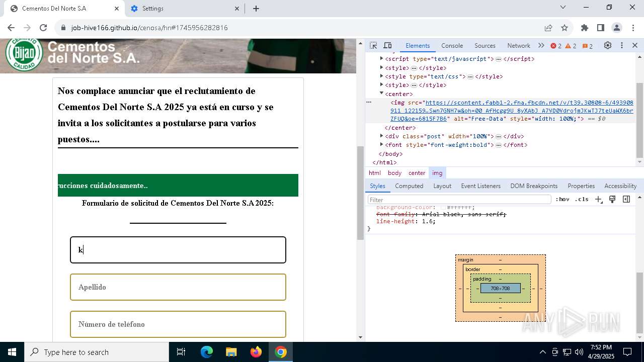Screen dimensions: 644x362
Task: Expand the script type text/javascript node
Action: (x=382, y=59)
